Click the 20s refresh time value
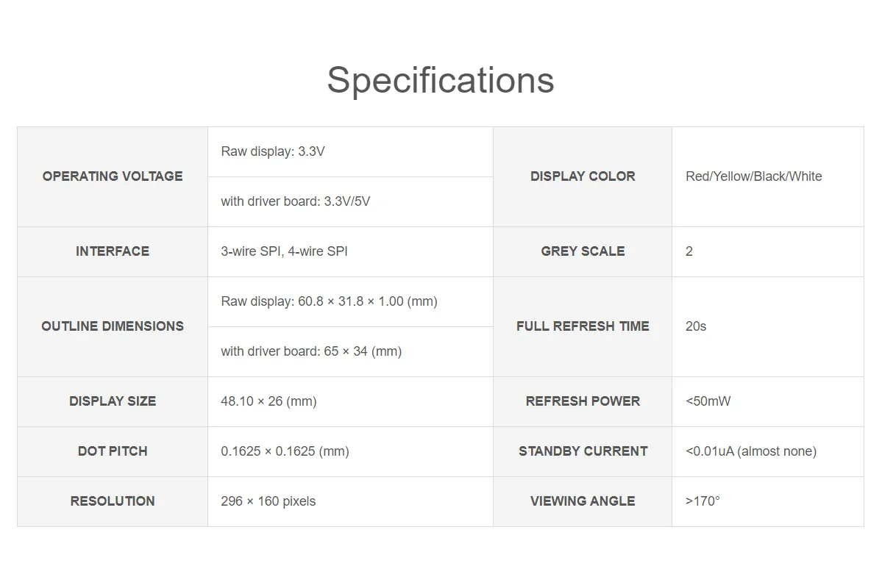The image size is (882, 588). [696, 326]
